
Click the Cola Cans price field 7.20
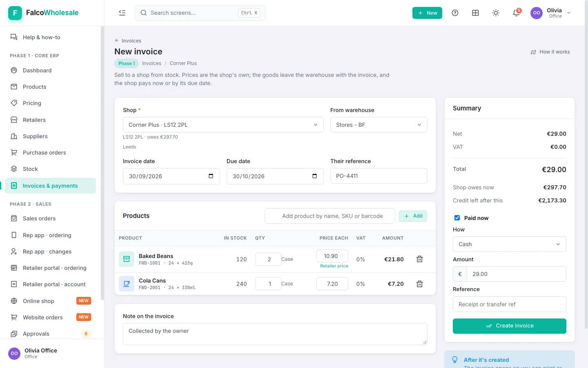(x=332, y=284)
